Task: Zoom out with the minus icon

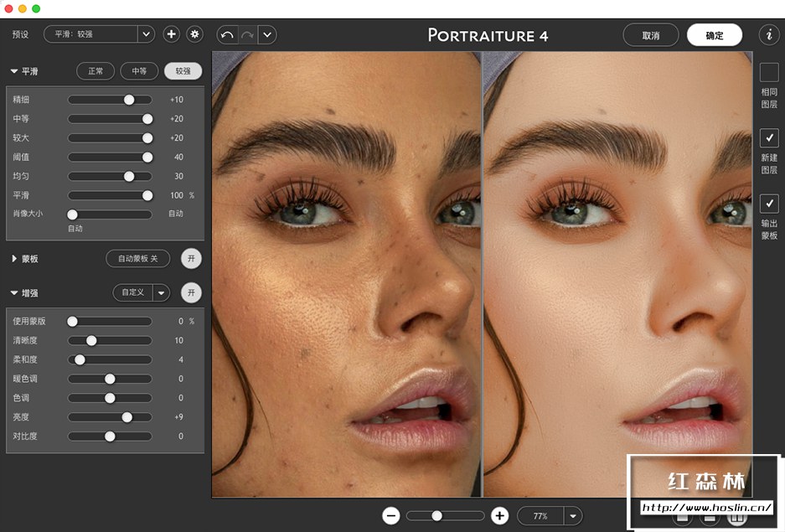Action: [x=391, y=515]
